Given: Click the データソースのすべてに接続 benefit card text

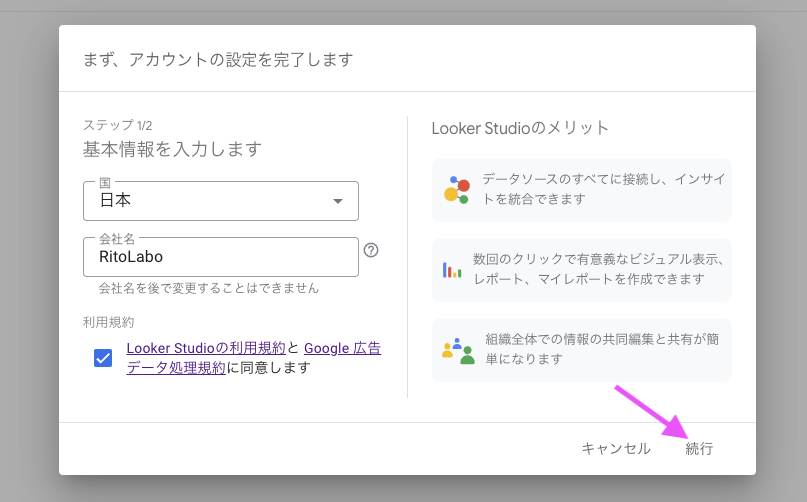Looking at the screenshot, I should pos(603,189).
